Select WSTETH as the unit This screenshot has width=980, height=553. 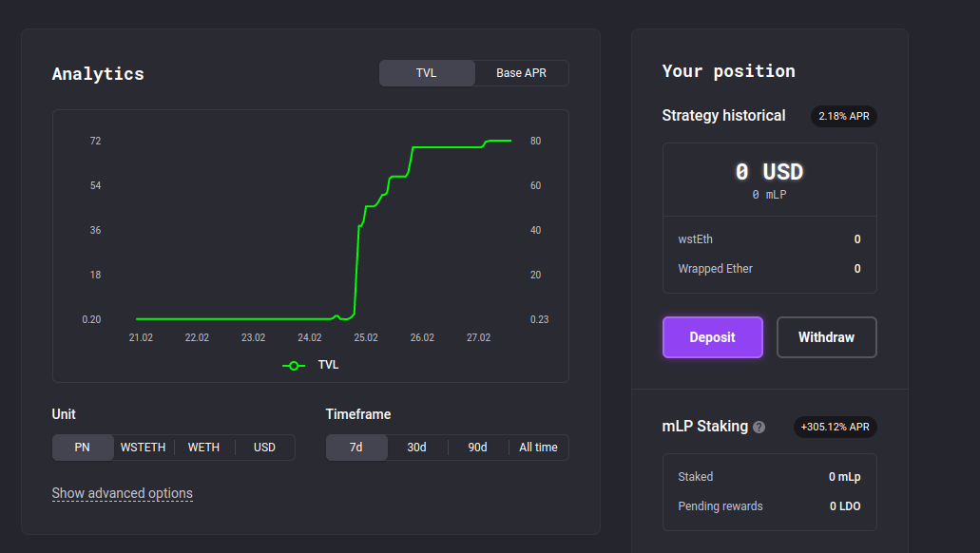tap(144, 448)
